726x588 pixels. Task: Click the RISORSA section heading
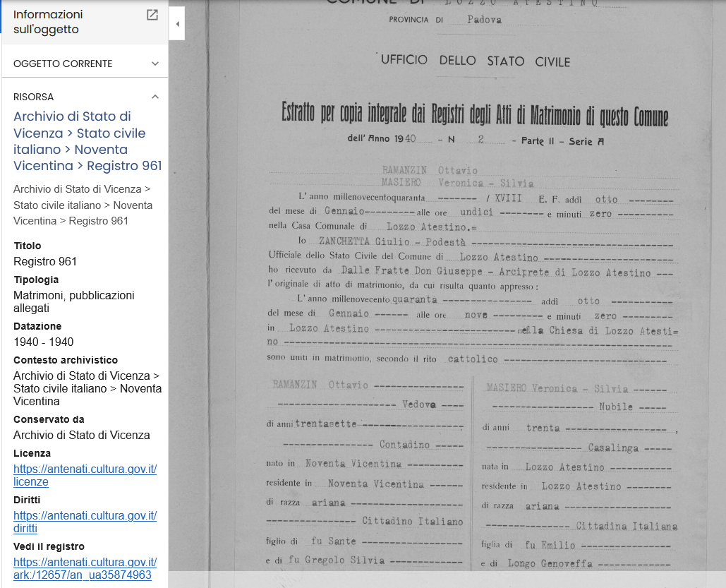[33, 97]
